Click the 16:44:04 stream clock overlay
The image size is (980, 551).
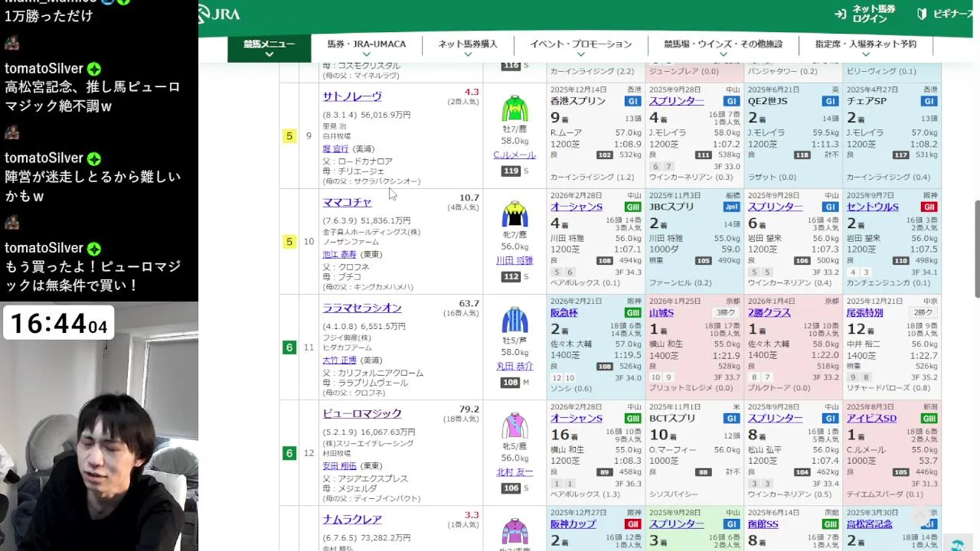coord(58,324)
